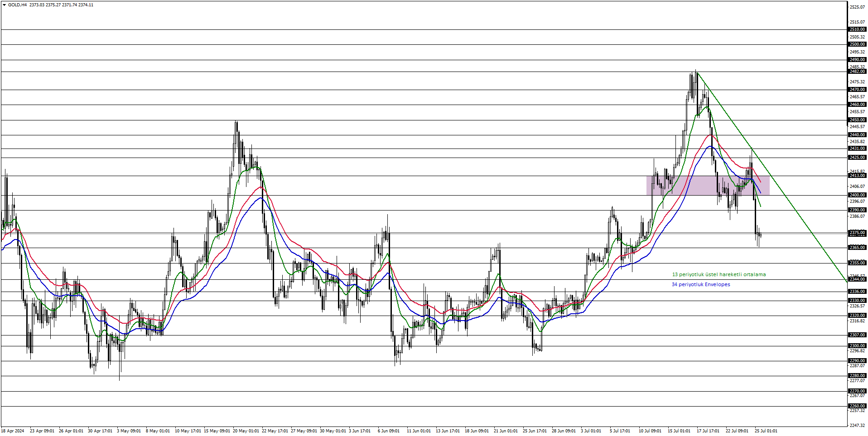Image resolution: width=868 pixels, height=436 pixels.
Task: Select the 2470.00 price level label
Action: 857,90
